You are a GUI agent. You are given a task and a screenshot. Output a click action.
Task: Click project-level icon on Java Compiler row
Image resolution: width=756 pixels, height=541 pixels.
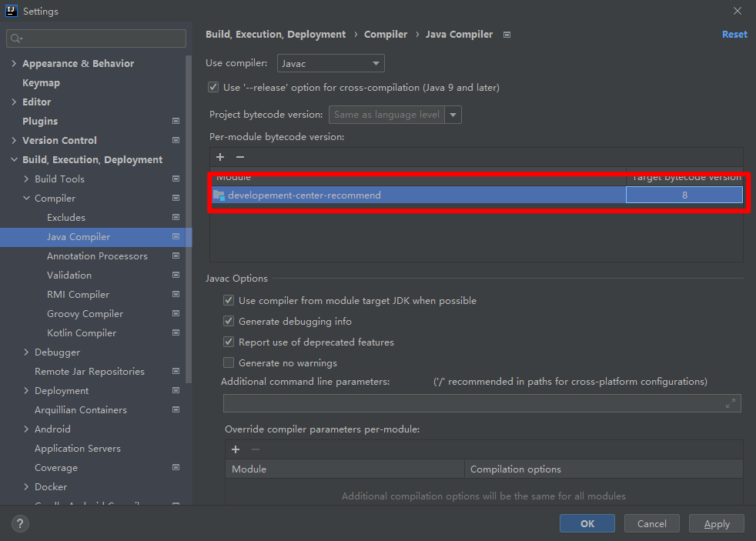[x=176, y=236]
